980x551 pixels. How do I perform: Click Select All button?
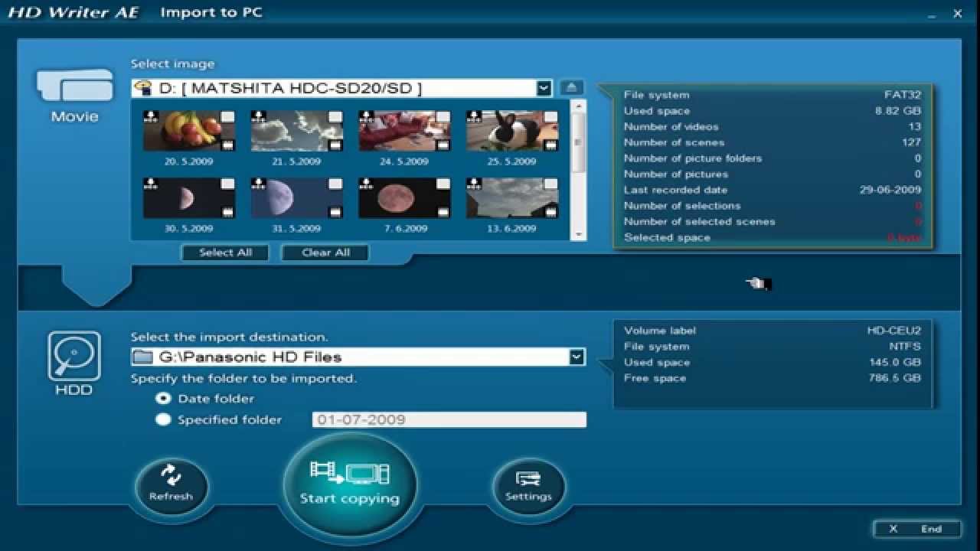coord(225,253)
